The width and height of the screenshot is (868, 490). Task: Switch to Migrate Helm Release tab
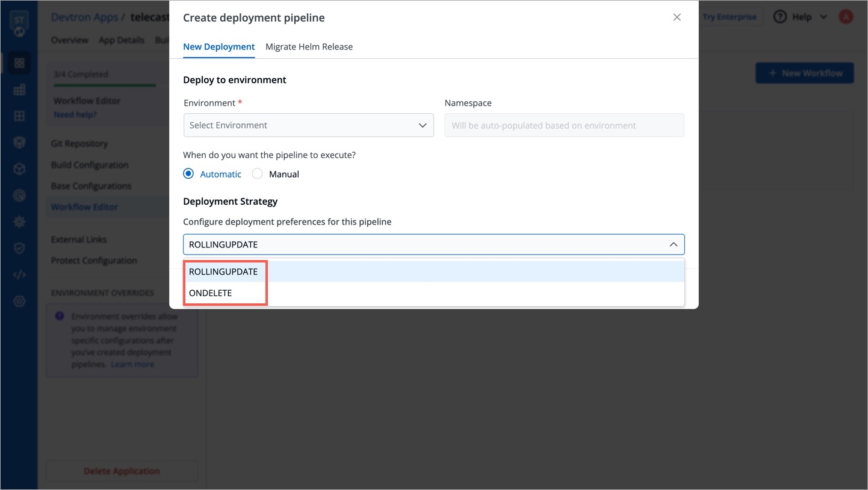click(x=309, y=47)
